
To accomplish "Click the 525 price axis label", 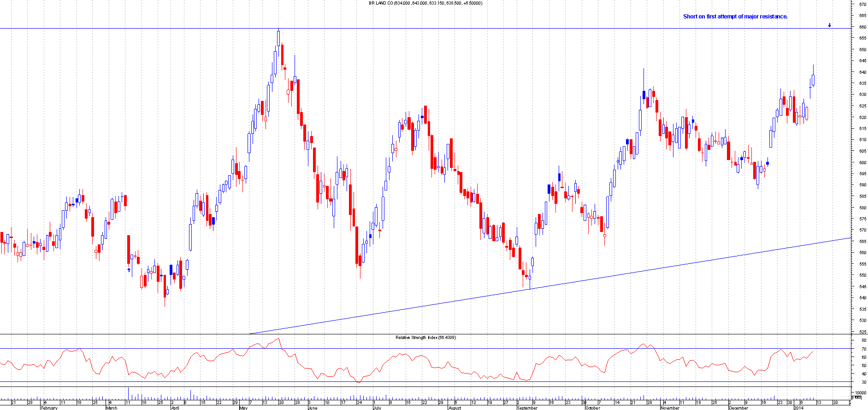I will [x=862, y=332].
